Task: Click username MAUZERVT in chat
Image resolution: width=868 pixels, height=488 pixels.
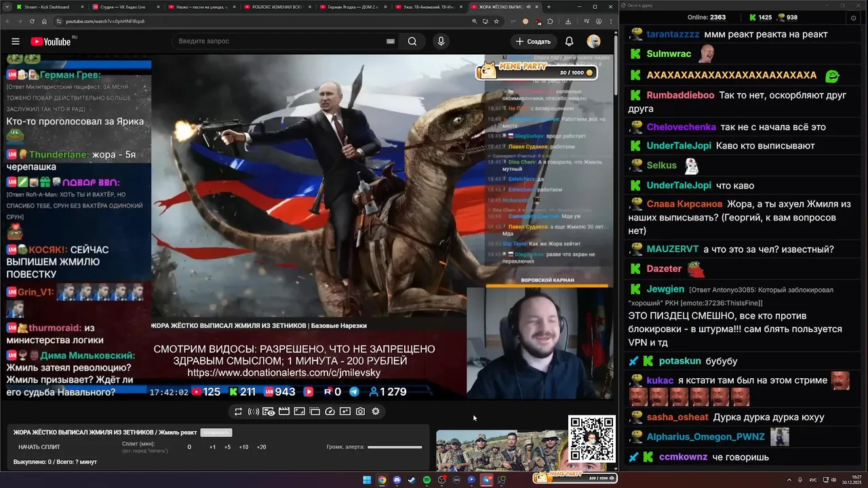Action: (x=673, y=249)
